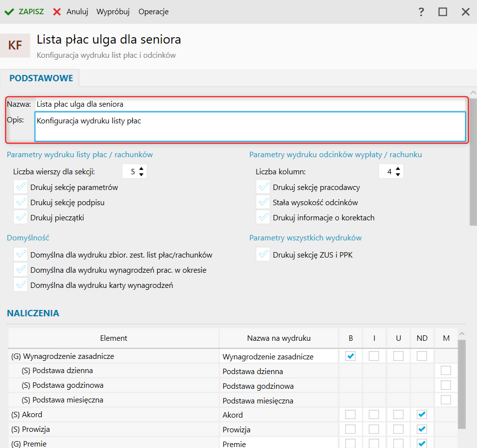477x448 pixels.
Task: Disable Stała wysokość odcinków option
Action: point(263,202)
